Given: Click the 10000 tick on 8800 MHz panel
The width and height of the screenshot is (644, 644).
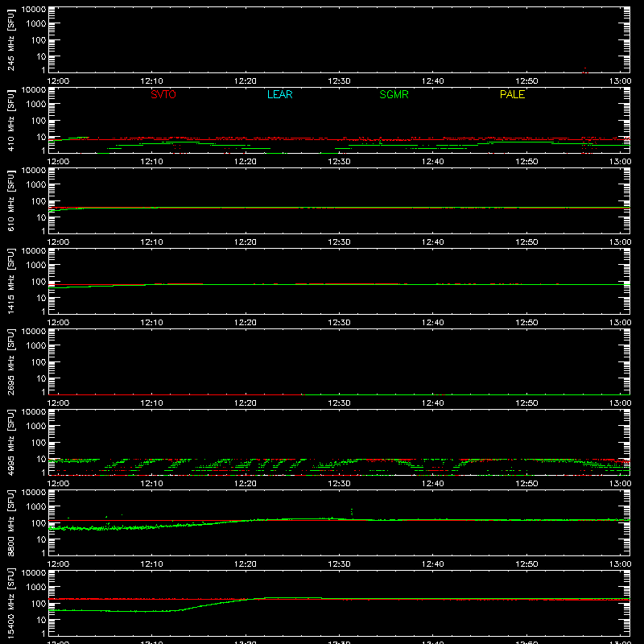Looking at the screenshot, I should tap(34, 493).
